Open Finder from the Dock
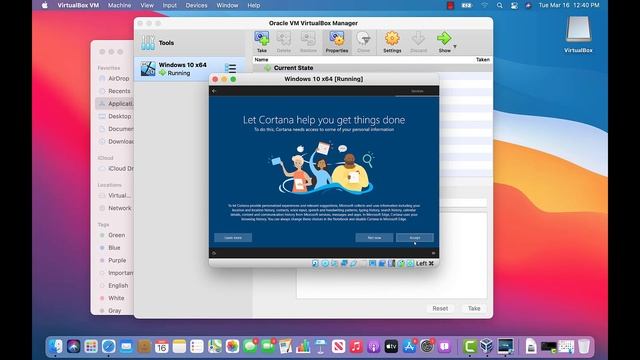640x360 pixels. 56,347
